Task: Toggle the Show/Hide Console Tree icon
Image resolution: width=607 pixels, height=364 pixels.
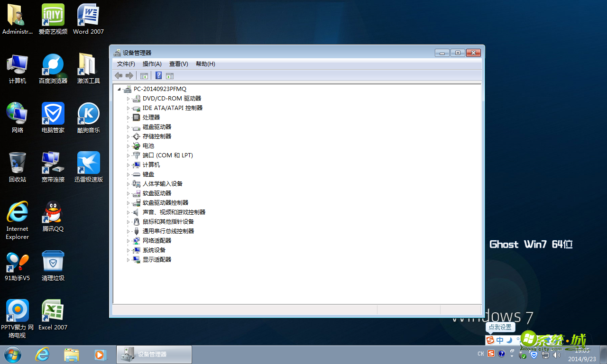Action: tap(144, 75)
